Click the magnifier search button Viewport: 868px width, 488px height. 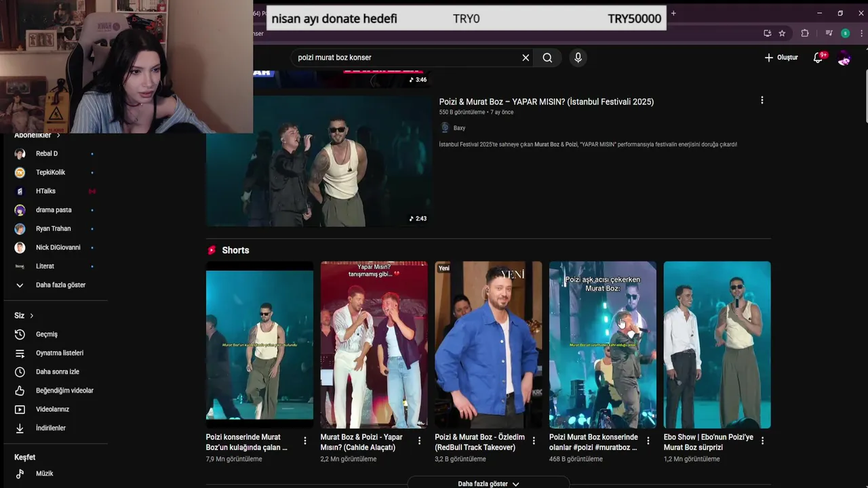click(x=547, y=58)
